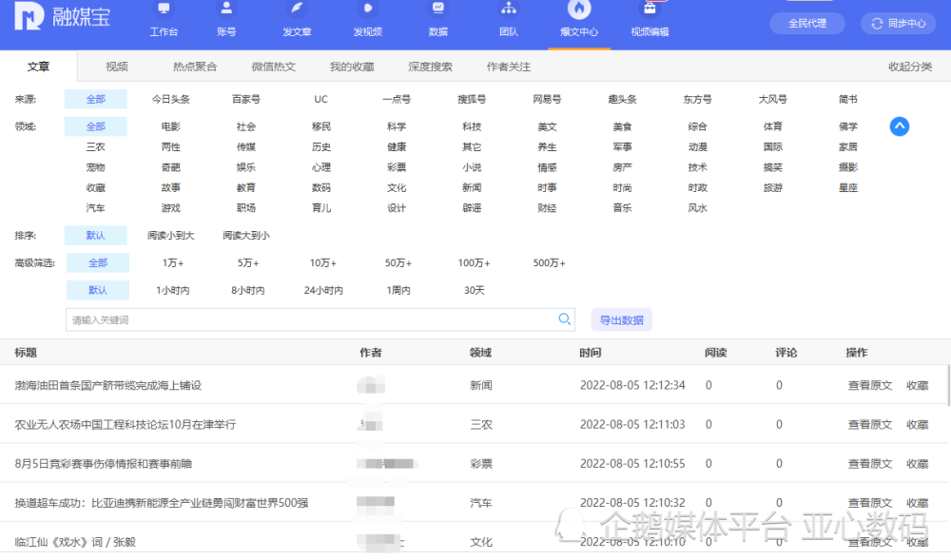Filter time 1小时内
The image size is (951, 560).
tap(173, 290)
